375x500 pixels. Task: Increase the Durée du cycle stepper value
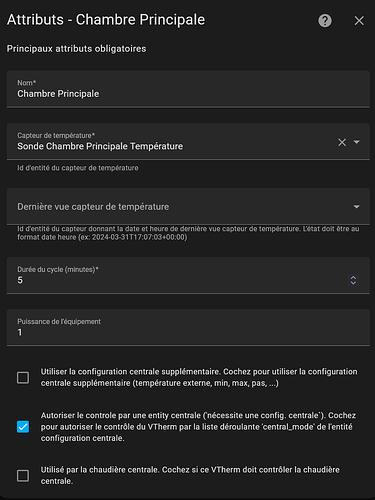(x=353, y=277)
